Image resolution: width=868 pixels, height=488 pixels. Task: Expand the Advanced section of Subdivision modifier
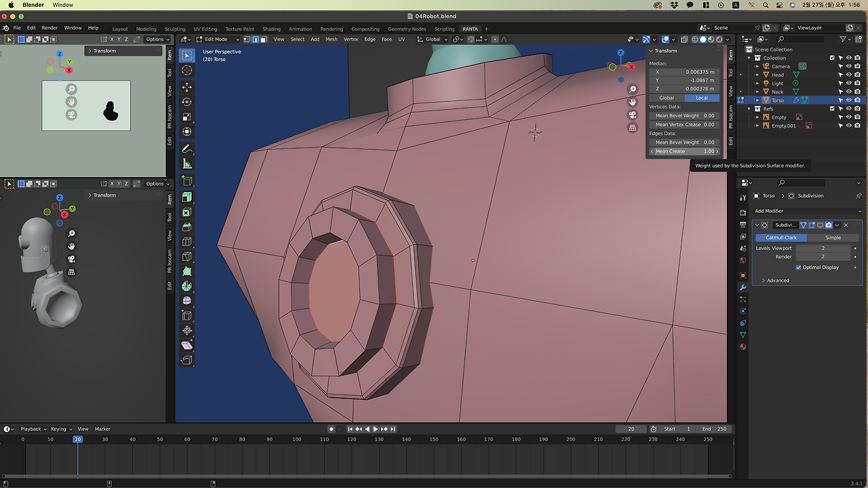777,281
